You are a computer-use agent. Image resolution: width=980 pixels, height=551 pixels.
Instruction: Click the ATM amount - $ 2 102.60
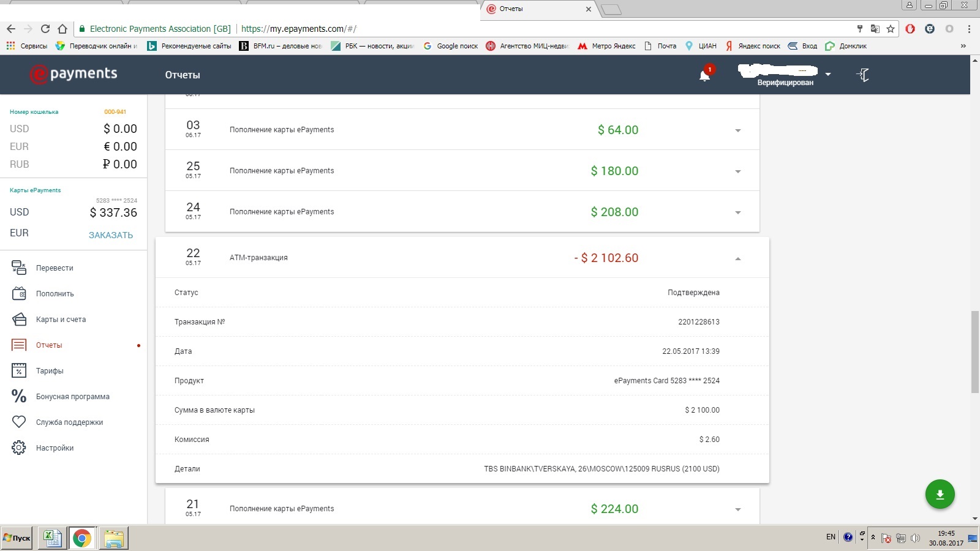pos(606,258)
